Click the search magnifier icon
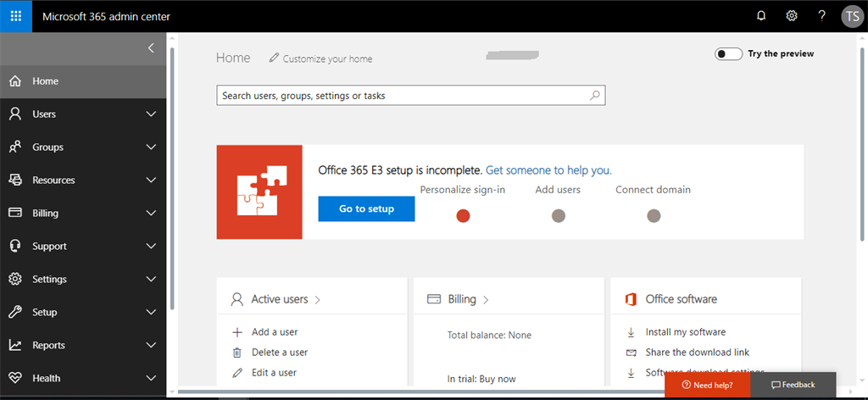The height and width of the screenshot is (400, 868). 594,95
